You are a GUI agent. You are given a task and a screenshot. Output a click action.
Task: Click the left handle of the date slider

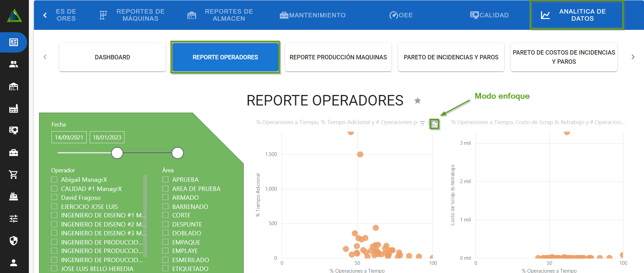tap(117, 153)
